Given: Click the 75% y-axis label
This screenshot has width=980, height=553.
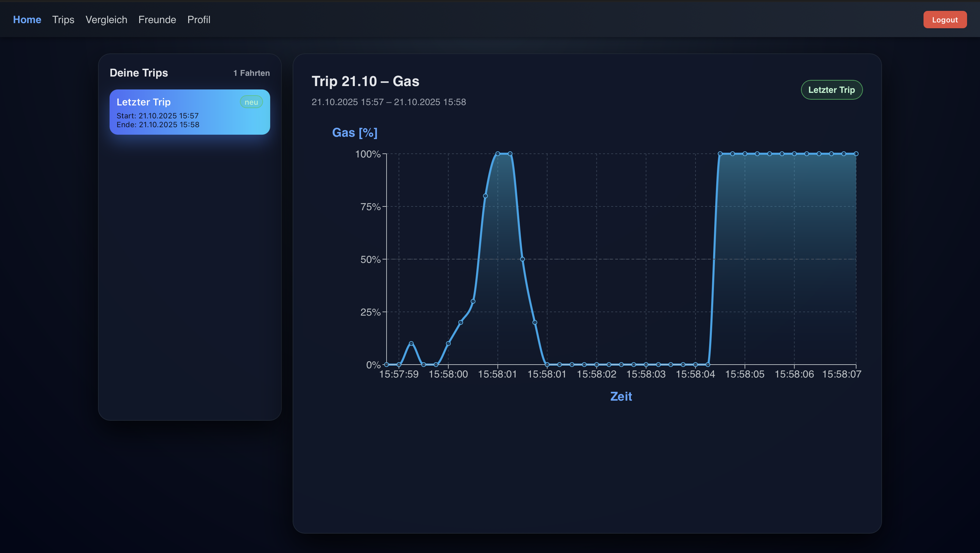Looking at the screenshot, I should click(x=370, y=206).
